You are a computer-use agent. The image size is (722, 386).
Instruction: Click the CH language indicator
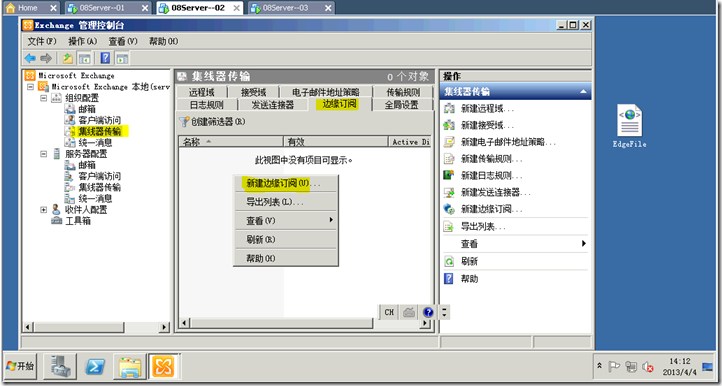tap(389, 312)
